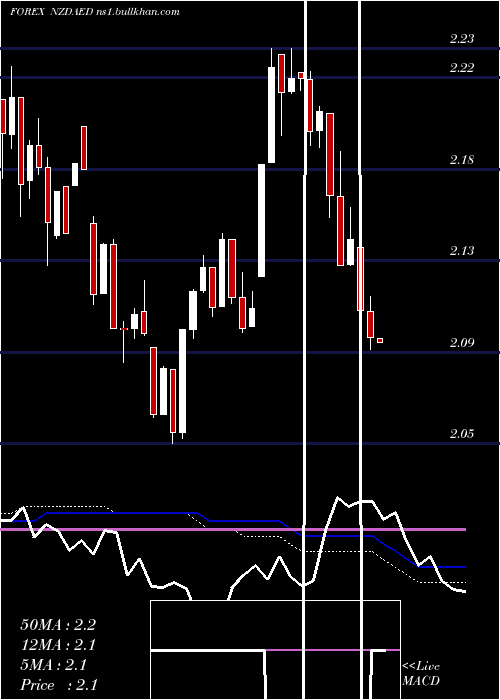Viewport: 500px width, 700px height.
Task: Click the <<Live MACD label
Action: click(x=421, y=673)
